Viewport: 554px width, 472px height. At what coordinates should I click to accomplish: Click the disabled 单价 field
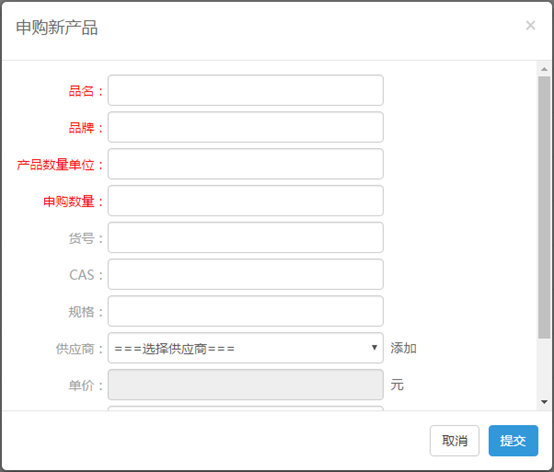coord(246,384)
